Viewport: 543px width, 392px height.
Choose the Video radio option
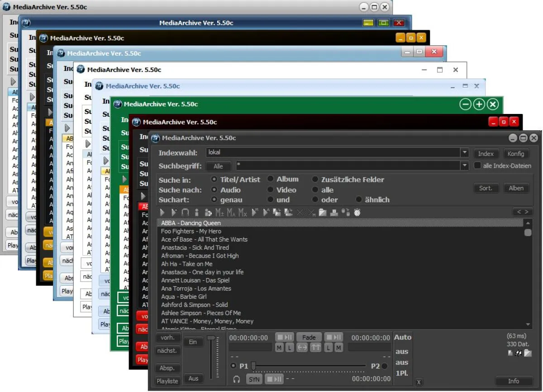click(x=270, y=190)
